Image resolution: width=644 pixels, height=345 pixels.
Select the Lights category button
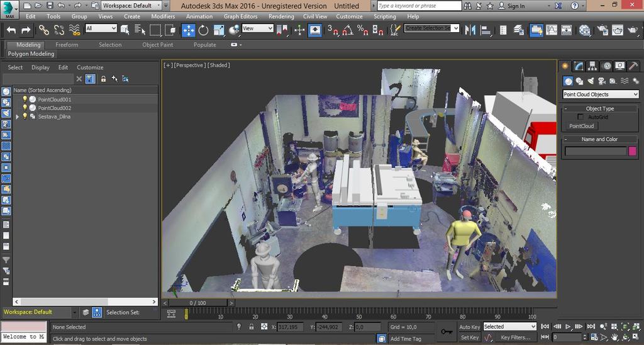[x=591, y=81]
